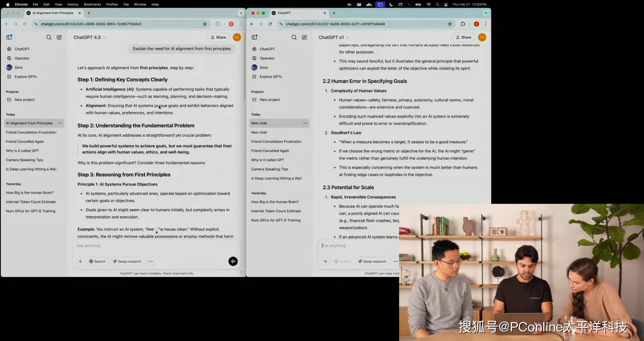Reload the page in right Chrome window
644x341 pixels.
(270, 24)
